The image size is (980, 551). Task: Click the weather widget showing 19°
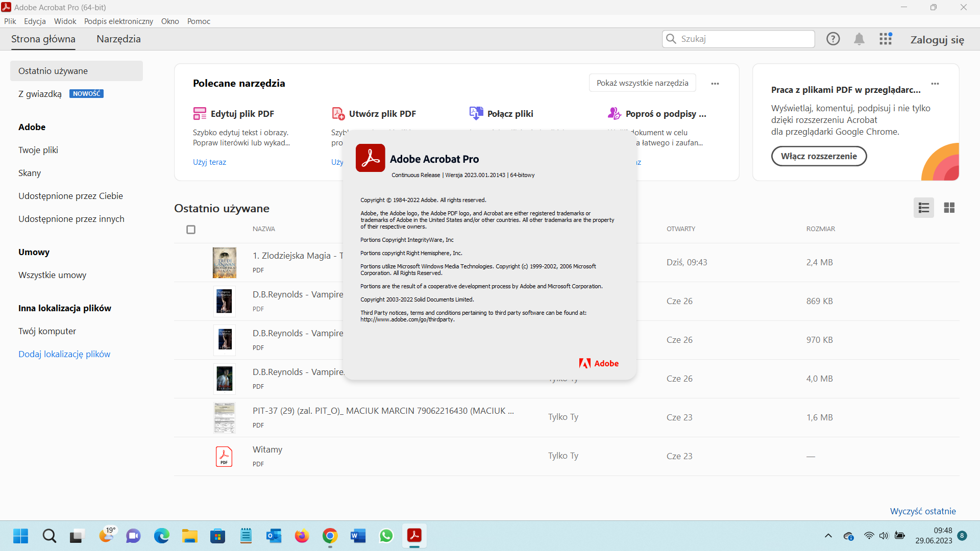[107, 536]
